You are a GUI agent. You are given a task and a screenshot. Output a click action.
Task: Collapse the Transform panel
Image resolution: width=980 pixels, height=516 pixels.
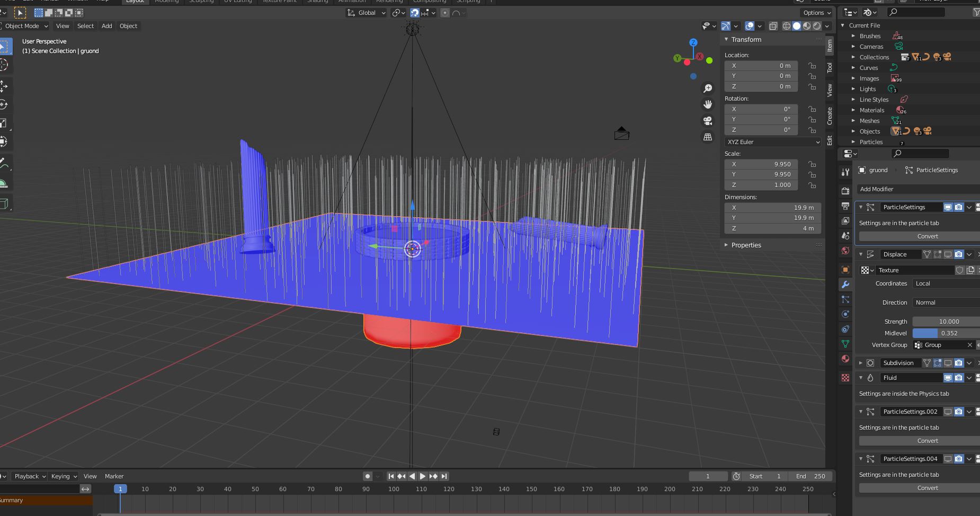coord(727,40)
